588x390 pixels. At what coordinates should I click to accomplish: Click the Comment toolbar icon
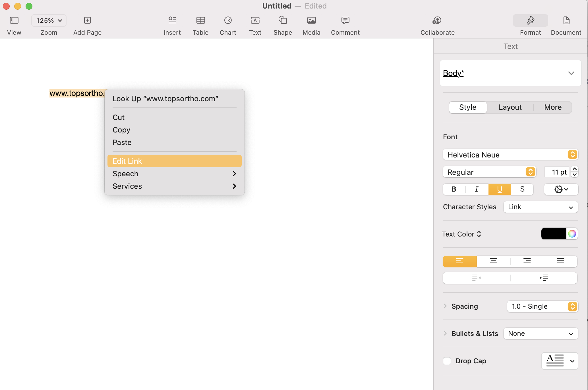pyautogui.click(x=345, y=20)
